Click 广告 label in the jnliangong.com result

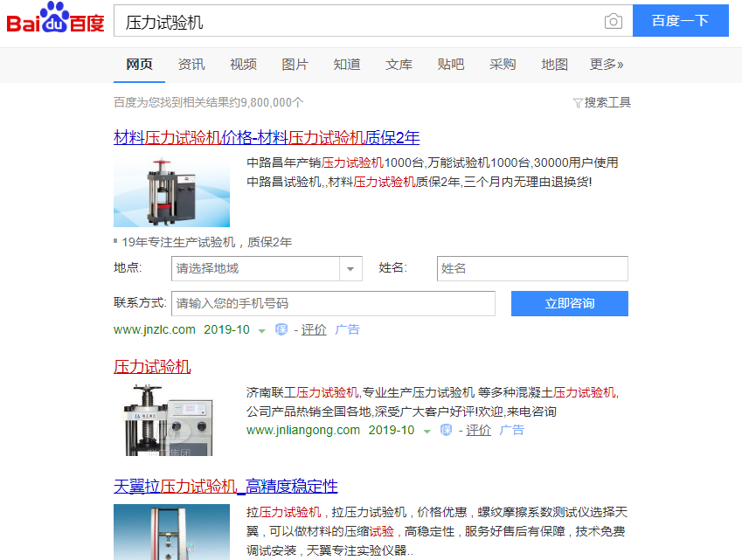[x=512, y=430]
